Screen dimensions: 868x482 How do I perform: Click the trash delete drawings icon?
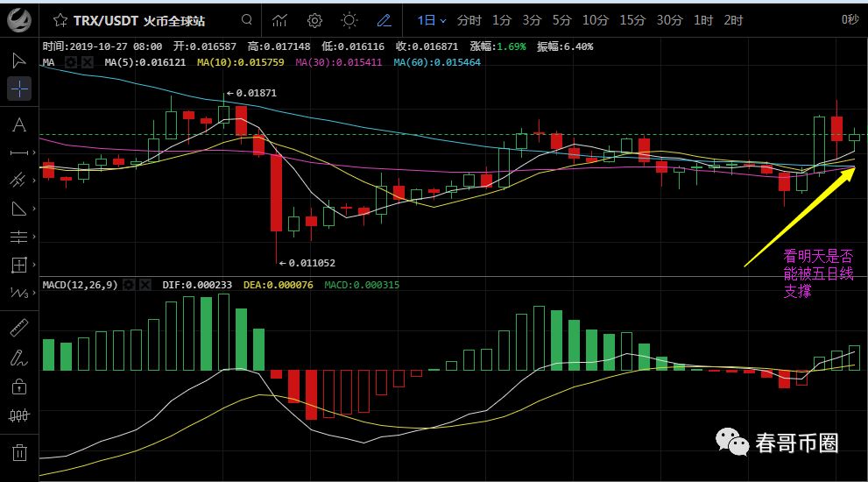point(19,452)
